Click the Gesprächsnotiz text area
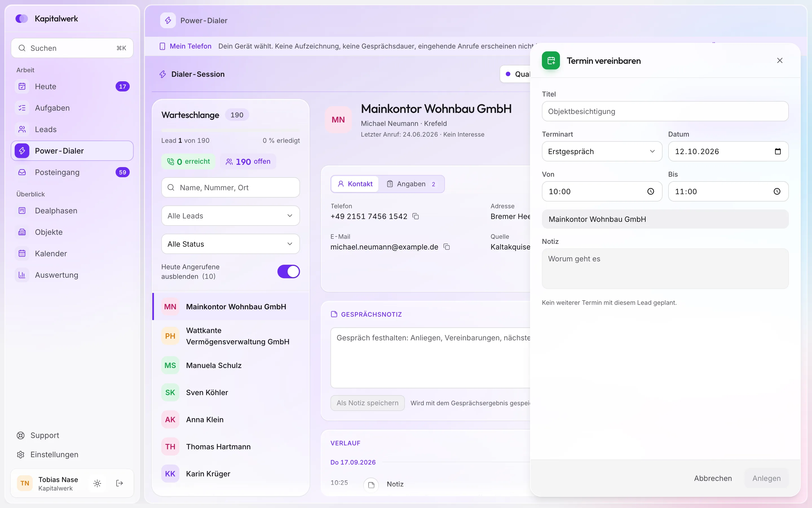This screenshot has height=508, width=812. coord(431,358)
